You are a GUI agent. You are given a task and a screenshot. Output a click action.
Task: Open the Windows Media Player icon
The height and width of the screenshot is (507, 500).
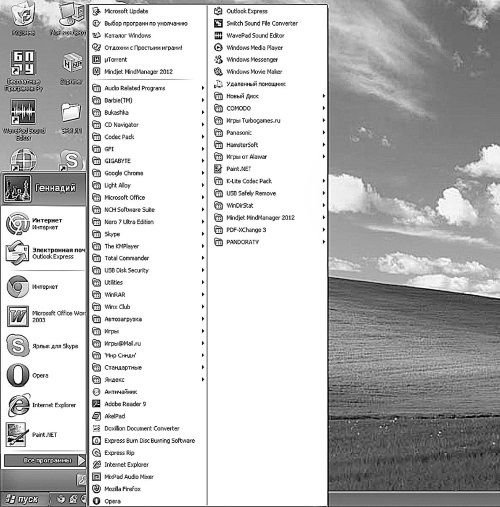pos(218,48)
